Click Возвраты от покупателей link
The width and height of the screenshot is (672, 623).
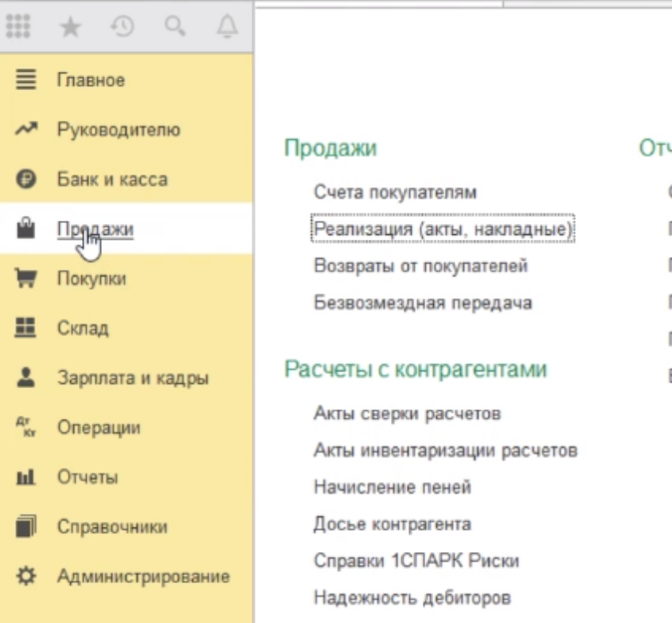[420, 265]
